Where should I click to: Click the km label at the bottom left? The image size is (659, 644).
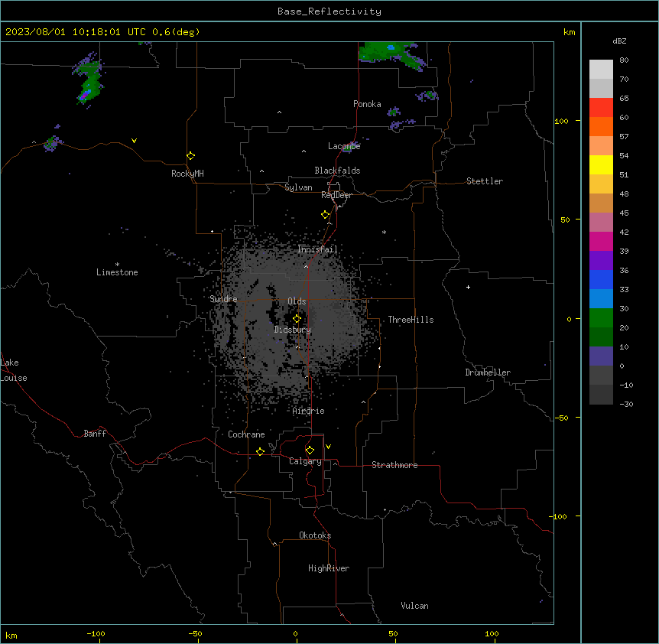(x=11, y=635)
